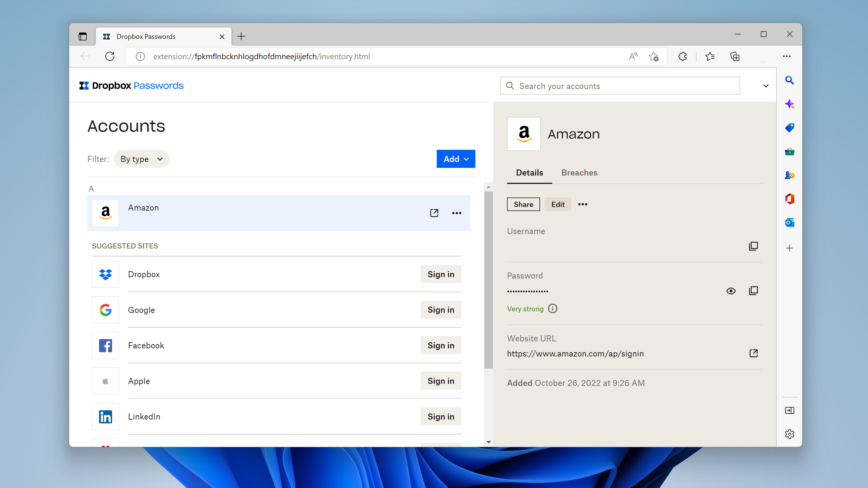Open Edge sidebar Tools briefcase icon
Screen dimensions: 868x488
[789, 152]
